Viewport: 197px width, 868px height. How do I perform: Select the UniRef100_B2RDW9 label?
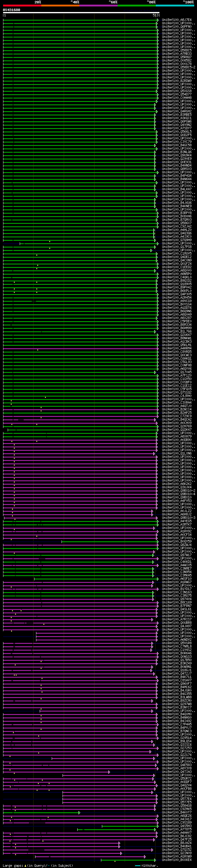tap(176, 81)
